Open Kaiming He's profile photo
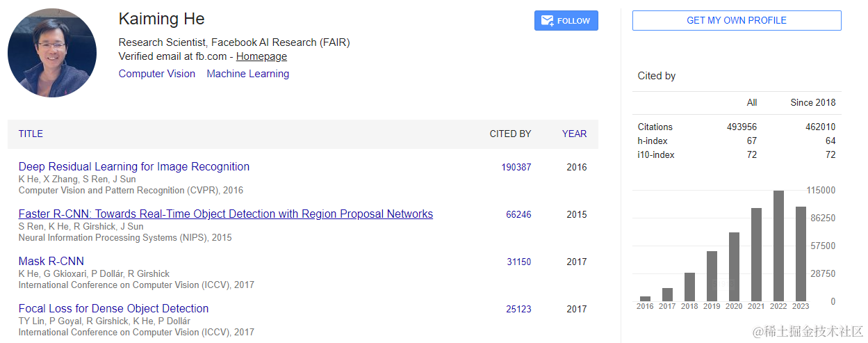868x343 pixels. click(x=52, y=54)
